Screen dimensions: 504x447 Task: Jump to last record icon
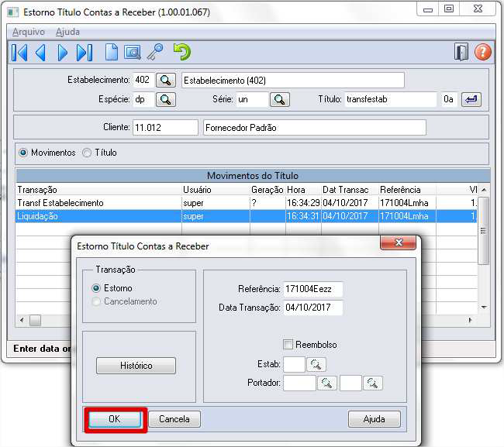point(85,53)
